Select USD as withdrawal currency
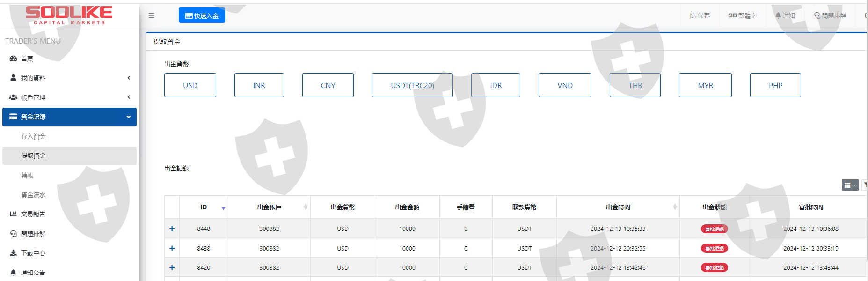This screenshot has height=281, width=868. click(190, 85)
